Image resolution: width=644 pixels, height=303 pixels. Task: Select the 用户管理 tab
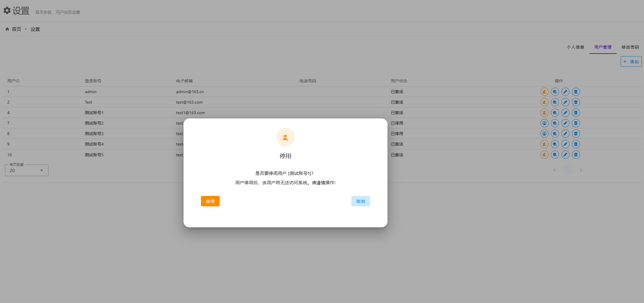[603, 47]
